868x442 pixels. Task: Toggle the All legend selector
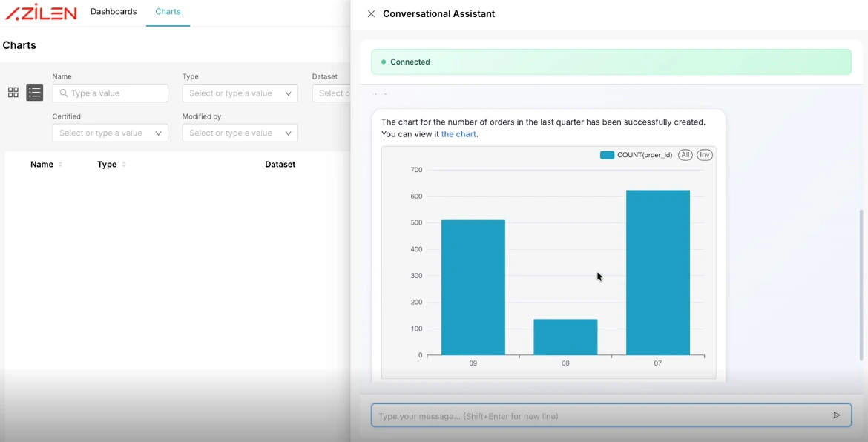685,154
